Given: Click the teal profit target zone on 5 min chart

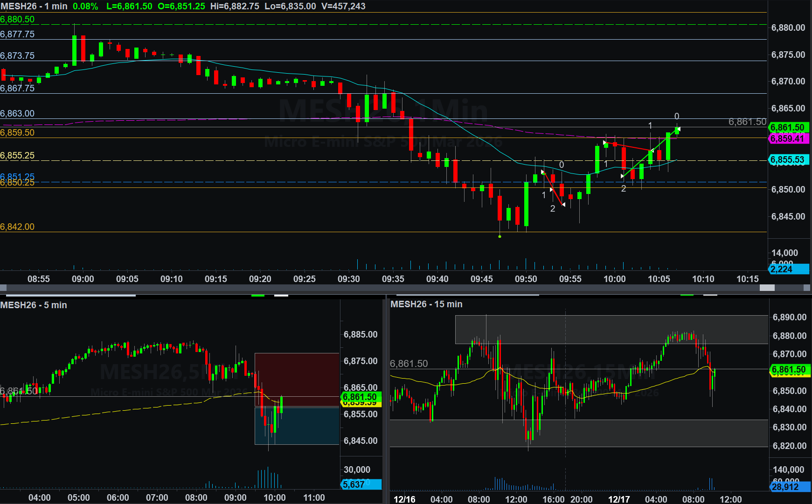Looking at the screenshot, I should click(x=297, y=425).
